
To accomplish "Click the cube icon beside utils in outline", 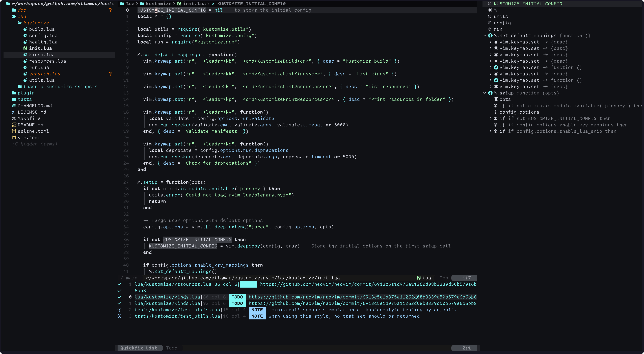I will [490, 16].
